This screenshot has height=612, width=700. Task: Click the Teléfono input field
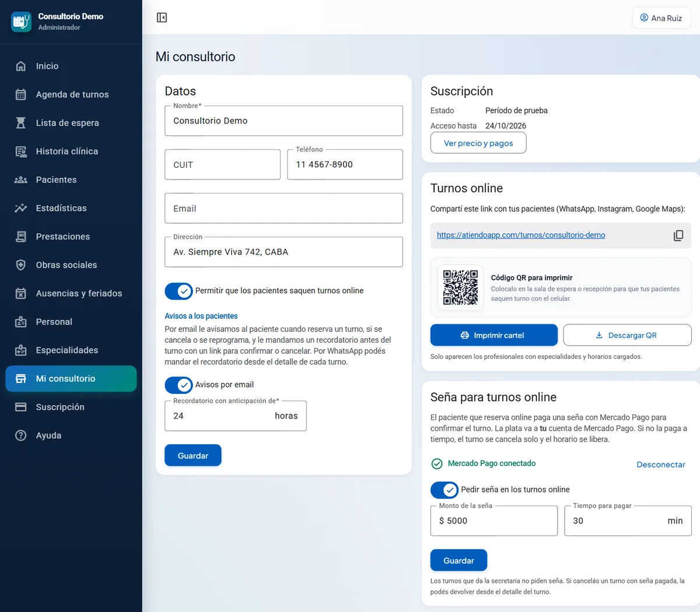click(x=345, y=164)
